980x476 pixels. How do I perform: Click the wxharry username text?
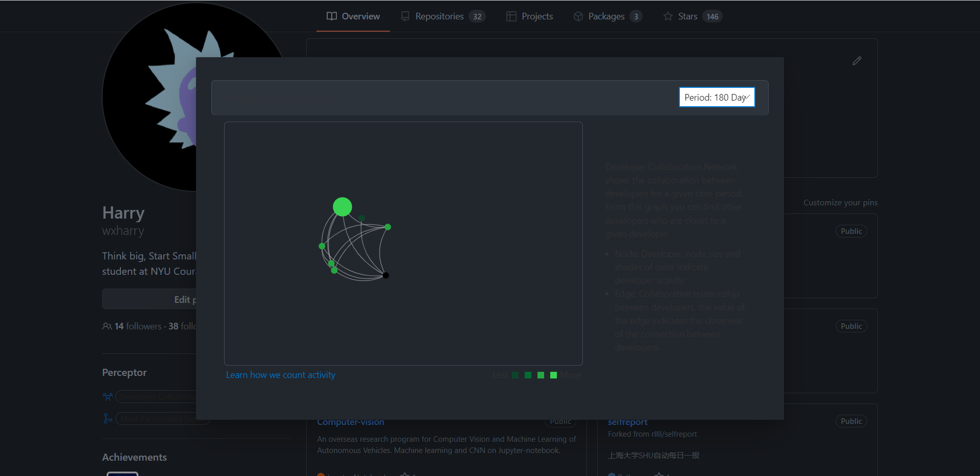pos(123,231)
